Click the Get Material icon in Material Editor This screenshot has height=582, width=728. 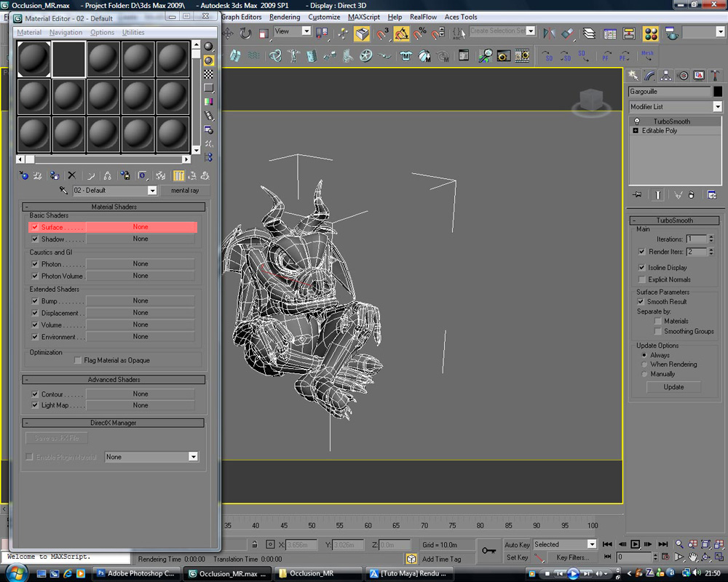[x=24, y=175]
